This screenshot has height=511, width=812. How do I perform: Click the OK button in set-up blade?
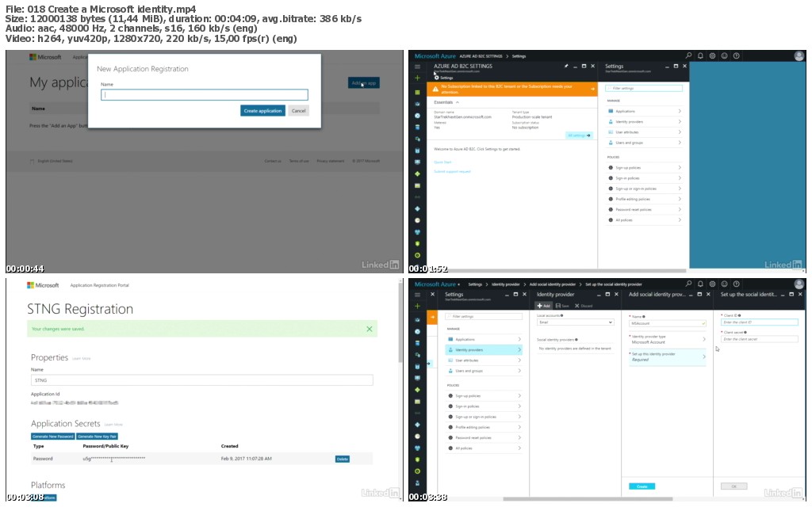coord(733,486)
